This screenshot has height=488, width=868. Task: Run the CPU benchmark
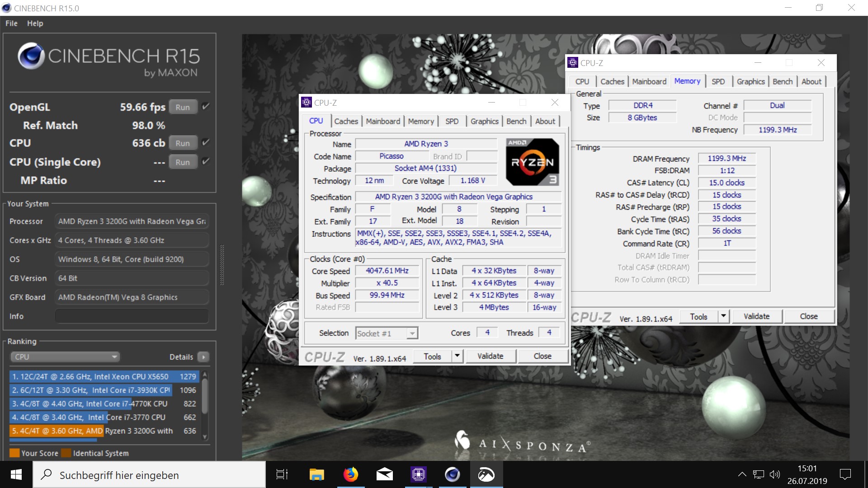coord(183,143)
